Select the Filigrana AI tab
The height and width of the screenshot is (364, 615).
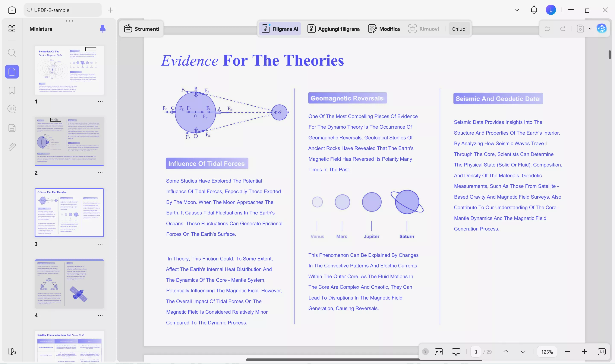point(280,29)
